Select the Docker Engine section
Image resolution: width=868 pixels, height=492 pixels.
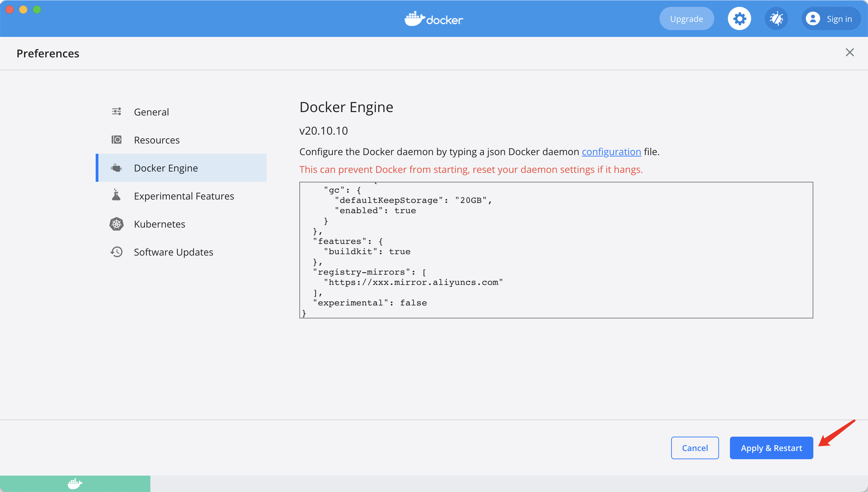tap(181, 168)
